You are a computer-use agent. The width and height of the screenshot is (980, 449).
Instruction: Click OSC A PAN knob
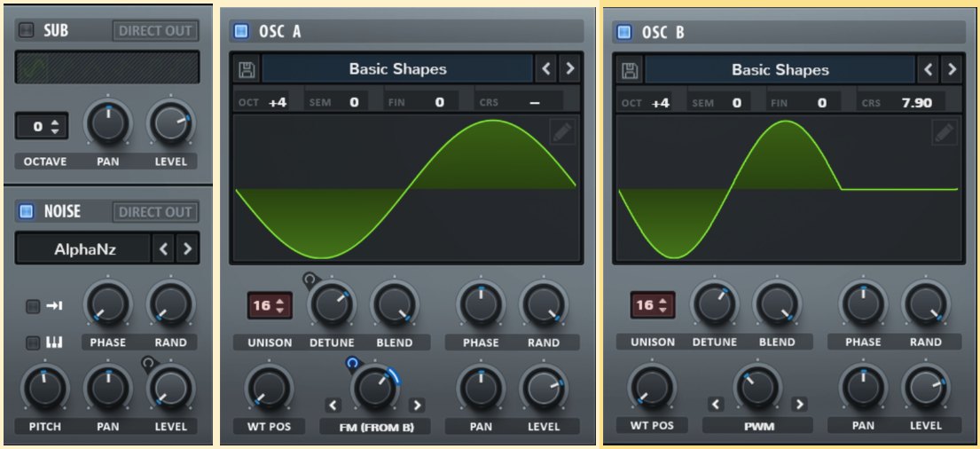[x=481, y=389]
